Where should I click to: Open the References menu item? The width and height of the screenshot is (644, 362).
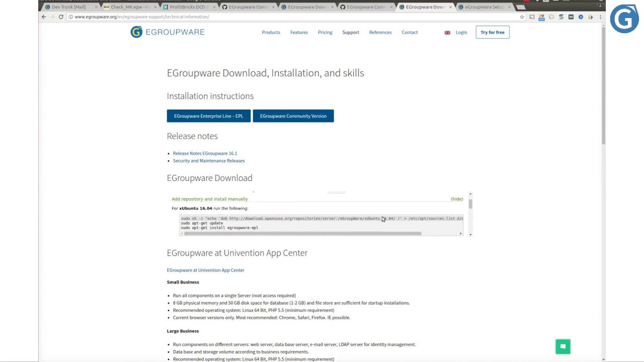[x=380, y=32]
